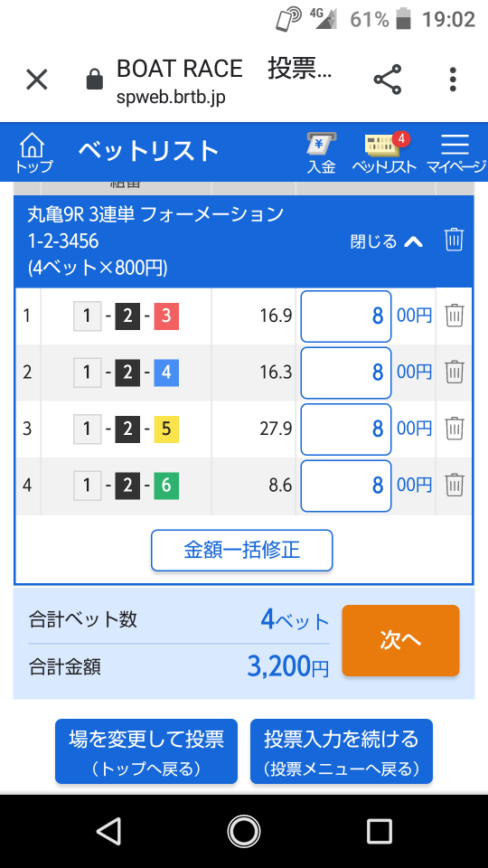Share the page via browser share icon
This screenshot has width=488, height=868.
point(388,80)
